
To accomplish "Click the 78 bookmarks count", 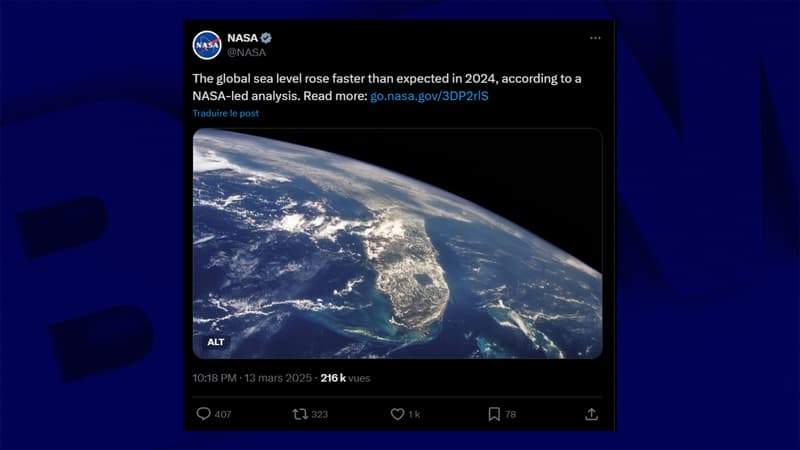I will click(x=510, y=414).
